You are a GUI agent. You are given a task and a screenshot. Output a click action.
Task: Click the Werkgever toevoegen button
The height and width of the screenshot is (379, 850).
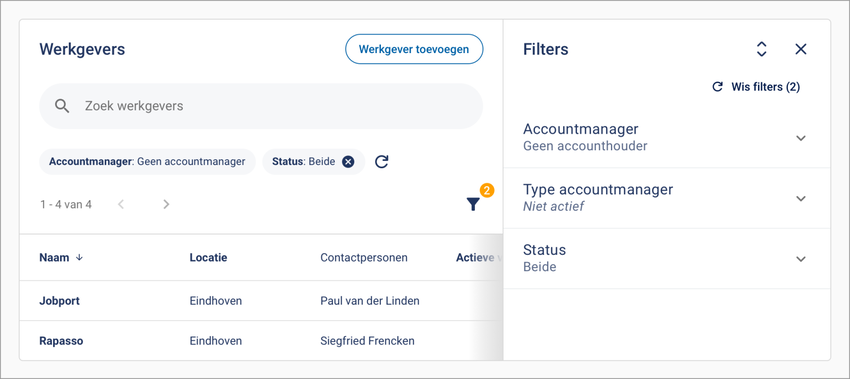pyautogui.click(x=414, y=49)
